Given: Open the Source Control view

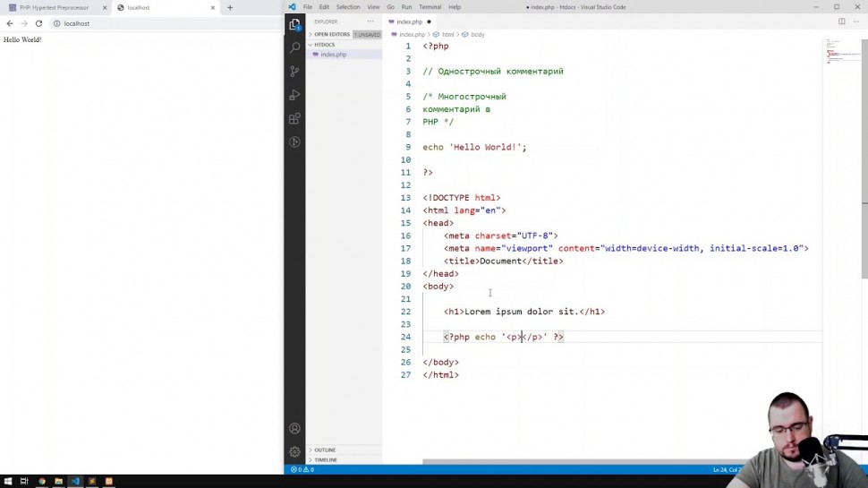Looking at the screenshot, I should [294, 71].
